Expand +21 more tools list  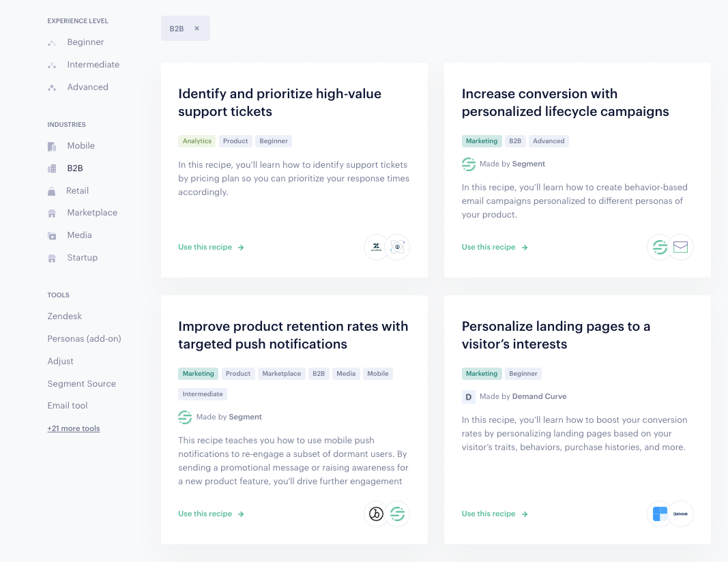(x=74, y=428)
